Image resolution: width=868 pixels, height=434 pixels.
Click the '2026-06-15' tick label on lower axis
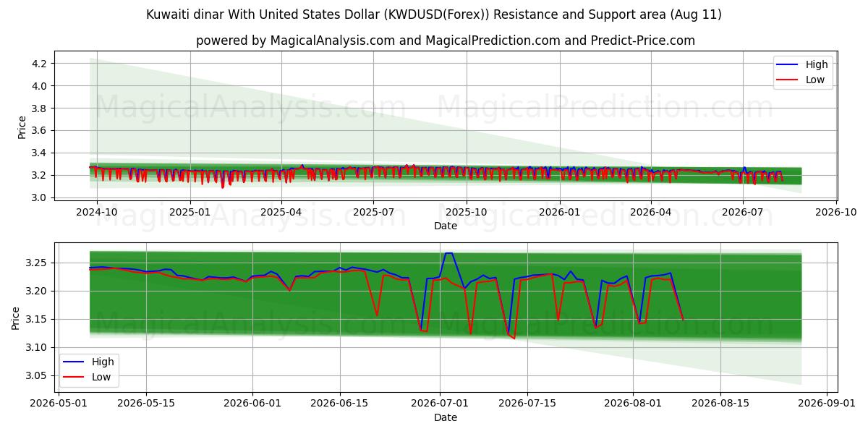(339, 404)
